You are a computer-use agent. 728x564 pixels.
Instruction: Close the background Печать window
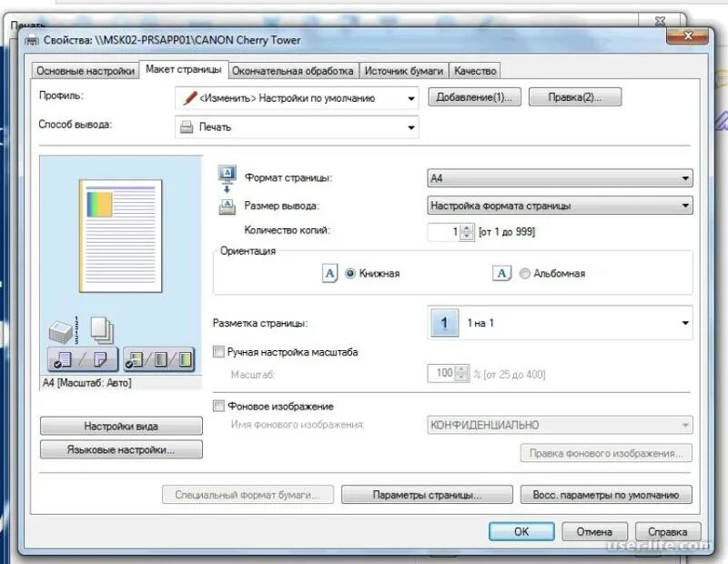tap(660, 21)
